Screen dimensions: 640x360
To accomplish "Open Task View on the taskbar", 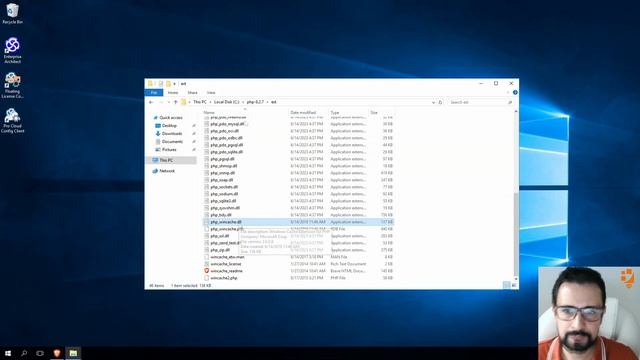I will (x=40, y=353).
